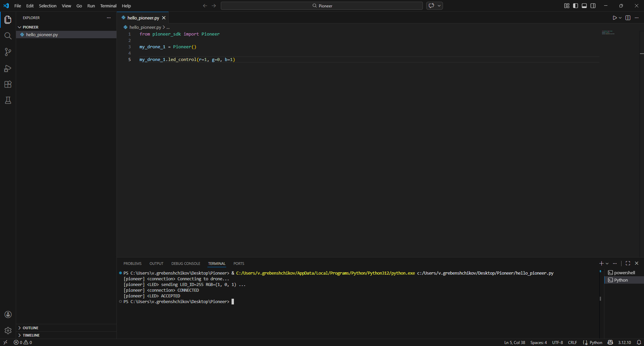644x346 pixels.
Task: Select the TERMINAL panel tab
Action: coord(217,264)
